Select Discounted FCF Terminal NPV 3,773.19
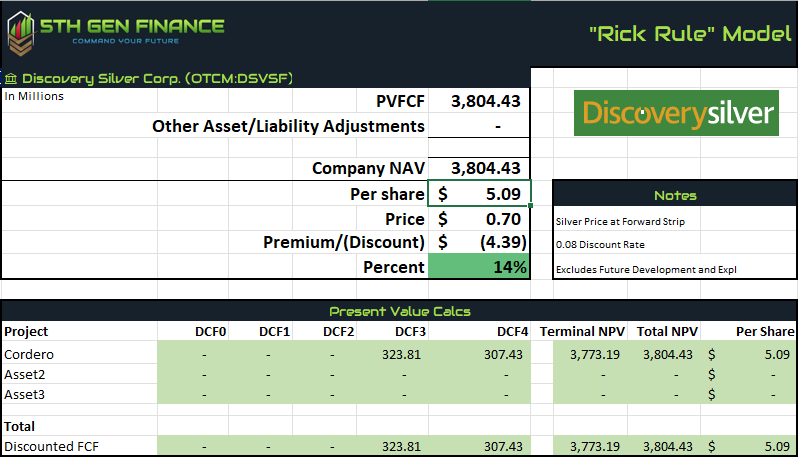 594,446
